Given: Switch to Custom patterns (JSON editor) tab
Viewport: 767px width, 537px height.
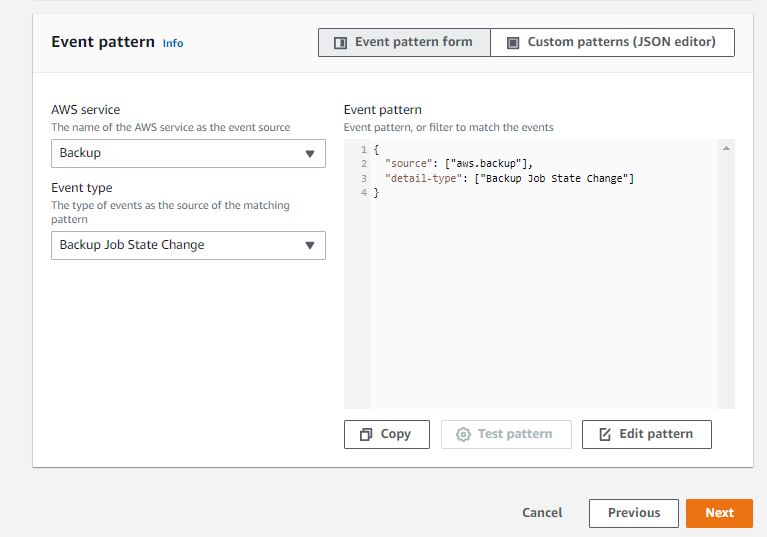Looking at the screenshot, I should pyautogui.click(x=612, y=42).
